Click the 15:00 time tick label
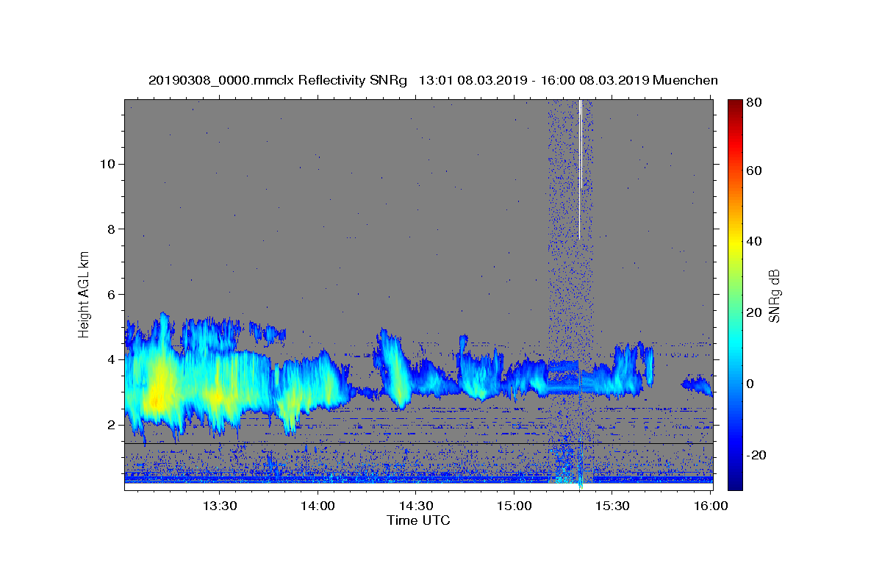 (x=514, y=506)
